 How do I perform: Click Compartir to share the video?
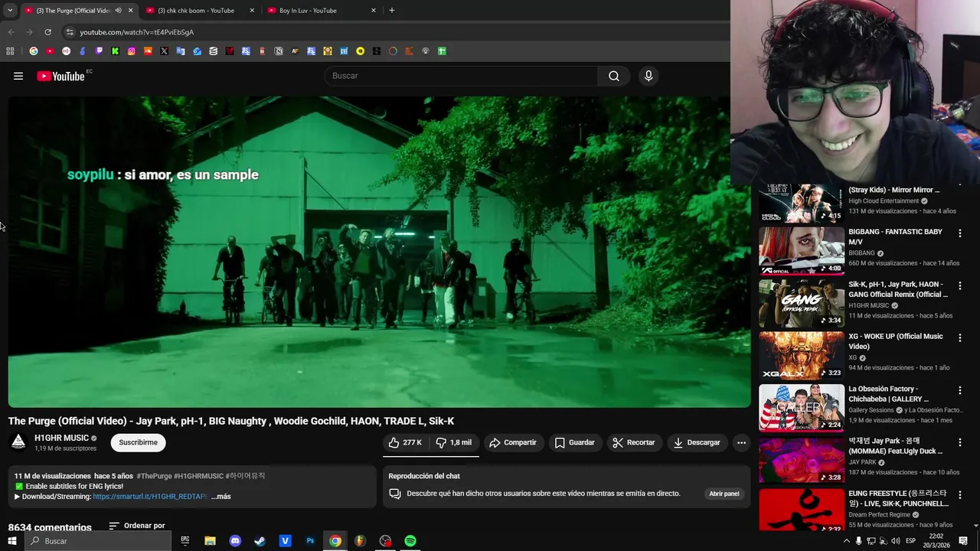tap(513, 442)
